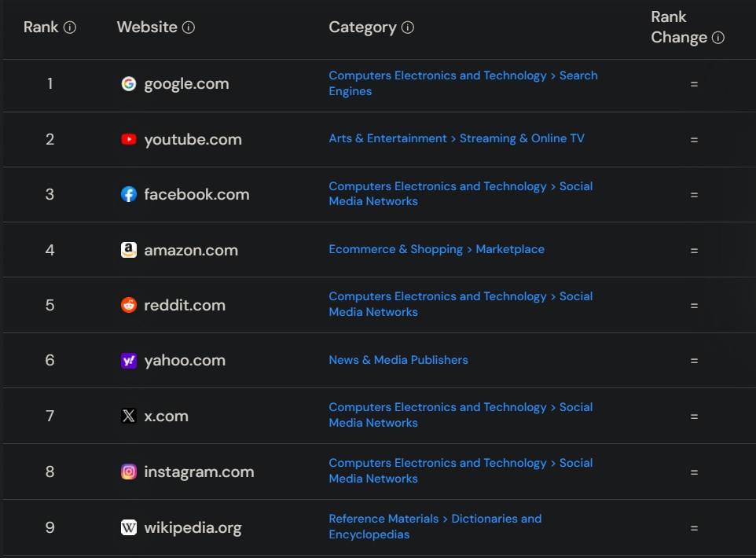Viewport: 756px width, 558px height.
Task: Open facebook.com's Social Media Networks category
Action: pyautogui.click(x=461, y=194)
